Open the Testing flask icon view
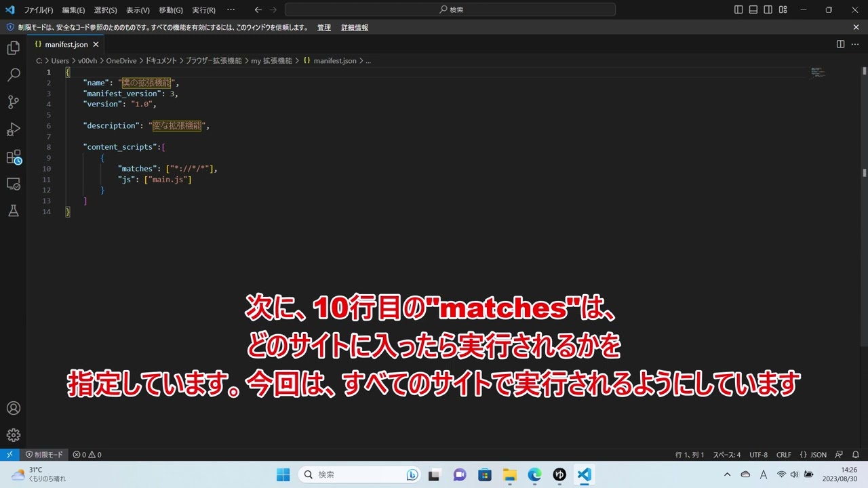868x488 pixels. 13,211
